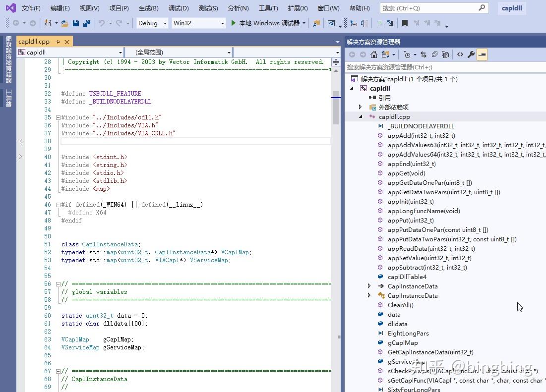Image resolution: width=546 pixels, height=392 pixels.
Task: Close the capldll.cpp editor tab
Action: [67, 42]
